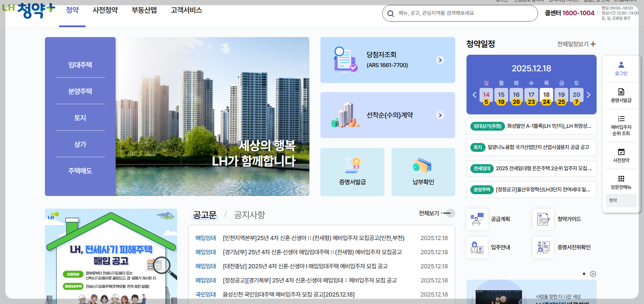This screenshot has height=304, width=644.
Task: Click the banner slide indicator dot
Action: pyautogui.click(x=584, y=274)
